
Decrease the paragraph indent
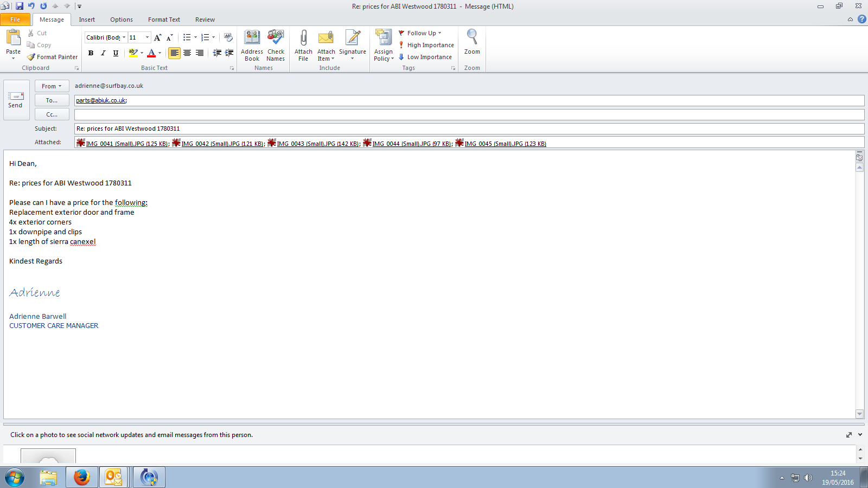pos(217,53)
